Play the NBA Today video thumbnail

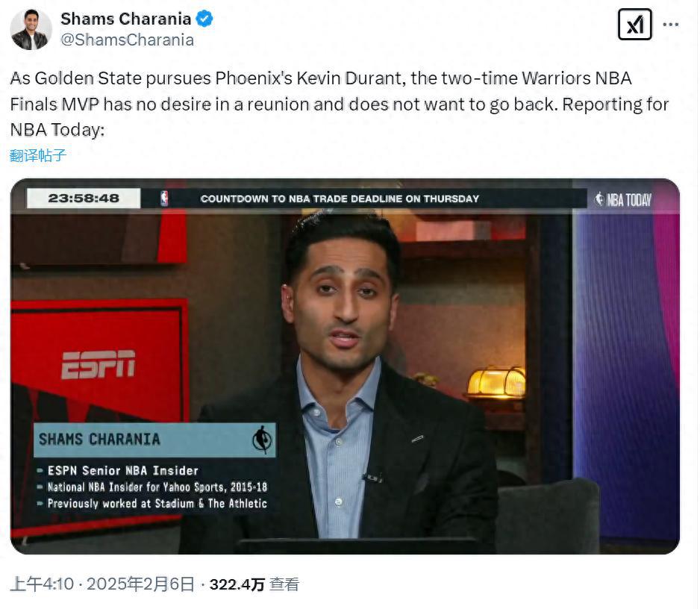pos(345,366)
